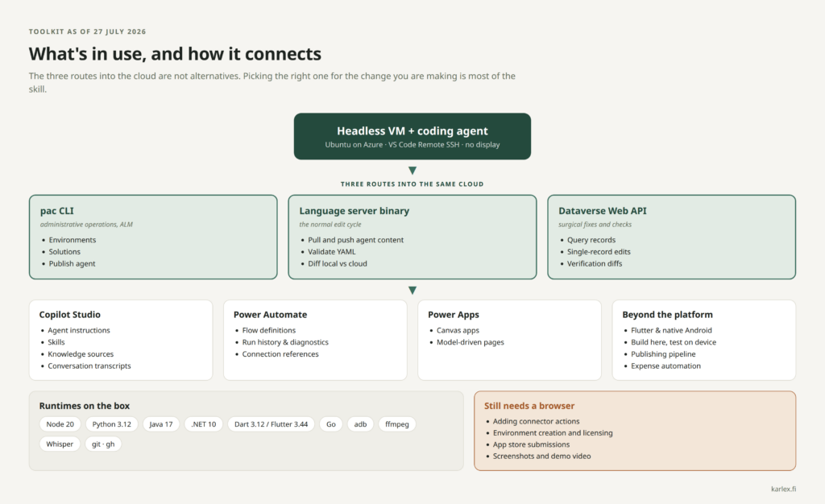Click 'surgical fixes and checks' subtitle
825x504 pixels.
(x=595, y=225)
